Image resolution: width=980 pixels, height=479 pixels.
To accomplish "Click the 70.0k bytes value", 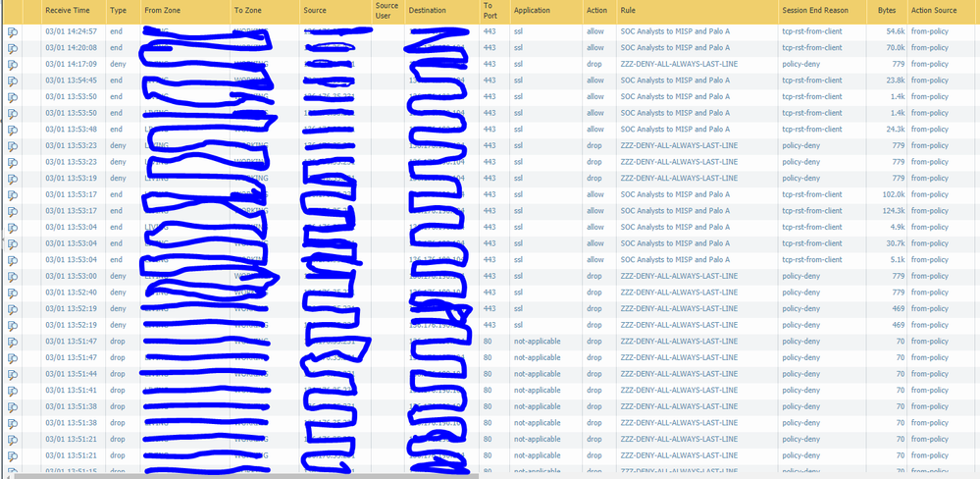I will click(x=896, y=47).
